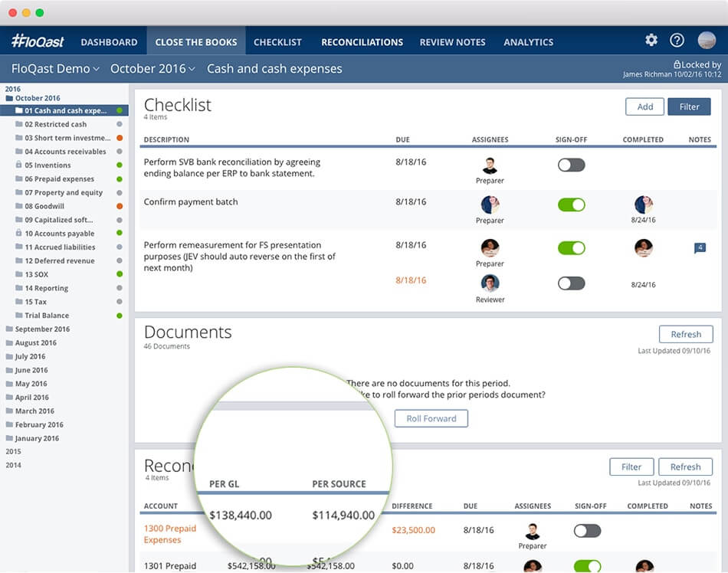Click the lock icon beside Locked by

(x=677, y=65)
